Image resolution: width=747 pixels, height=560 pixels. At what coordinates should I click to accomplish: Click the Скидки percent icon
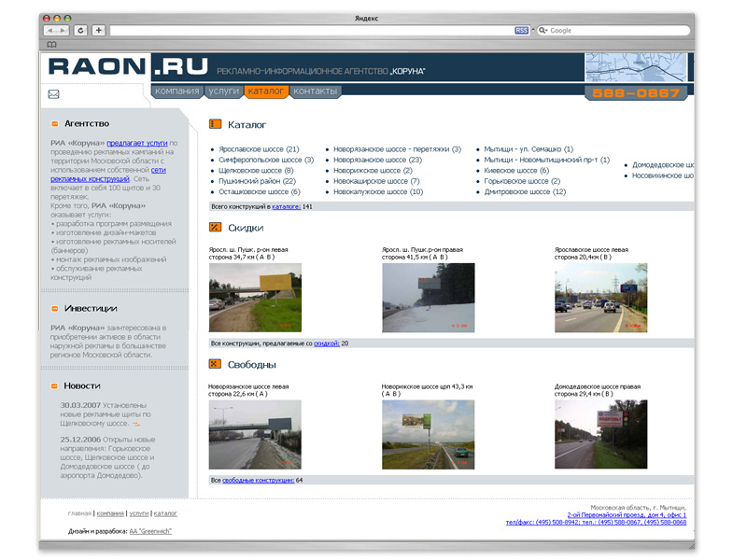[x=216, y=227]
